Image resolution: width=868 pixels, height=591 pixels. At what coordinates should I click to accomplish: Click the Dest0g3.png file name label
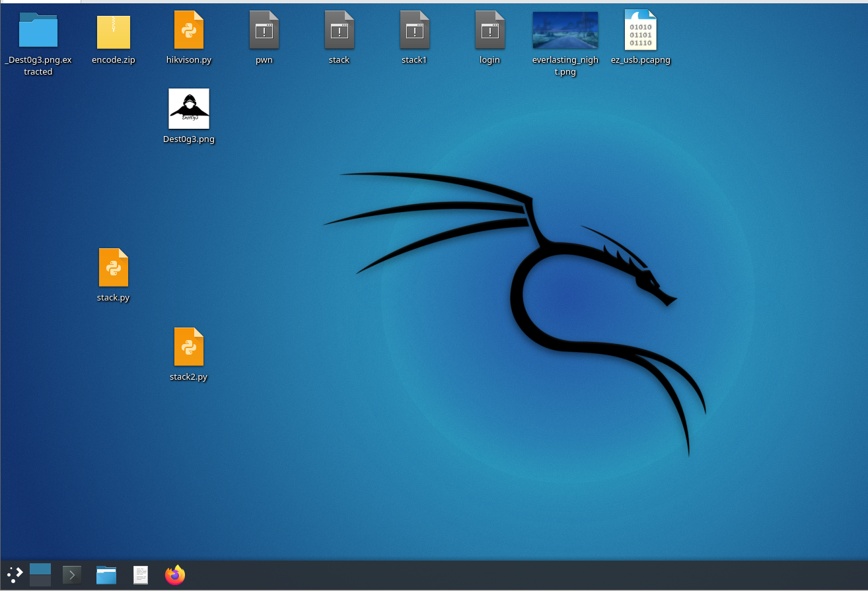click(x=189, y=139)
